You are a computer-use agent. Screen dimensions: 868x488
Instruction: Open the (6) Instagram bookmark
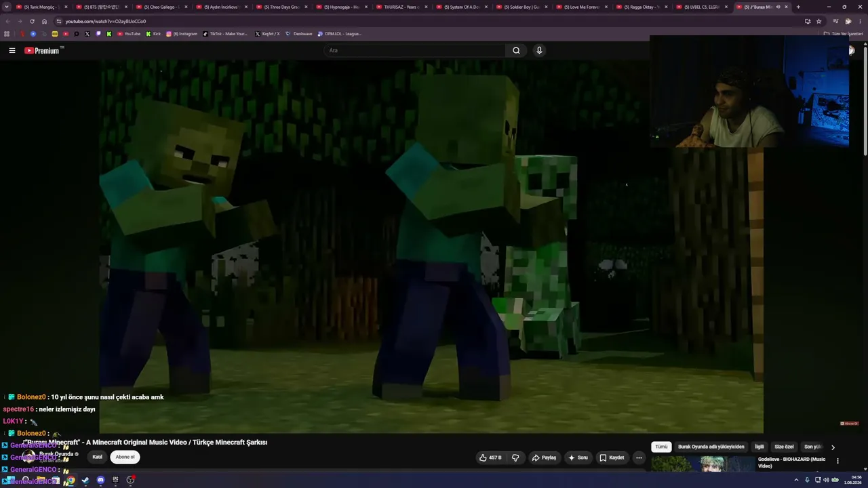click(x=182, y=34)
